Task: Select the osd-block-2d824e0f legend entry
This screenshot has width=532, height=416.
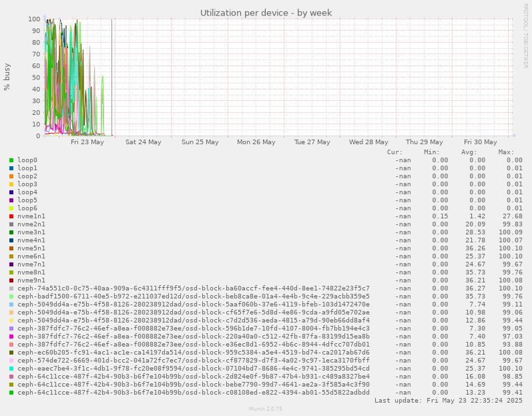Action: (194, 377)
